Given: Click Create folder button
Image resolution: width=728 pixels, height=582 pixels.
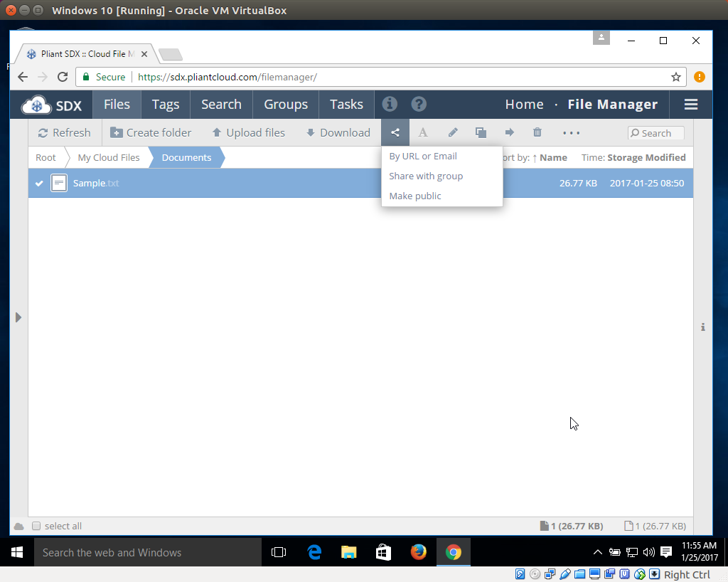Looking at the screenshot, I should (x=151, y=133).
